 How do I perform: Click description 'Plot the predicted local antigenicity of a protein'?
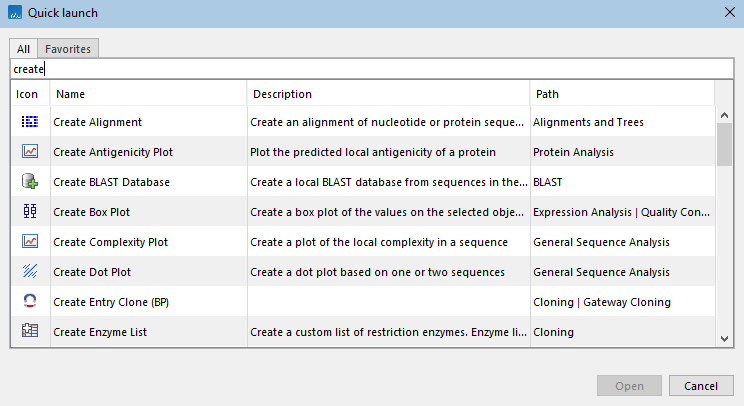click(373, 152)
